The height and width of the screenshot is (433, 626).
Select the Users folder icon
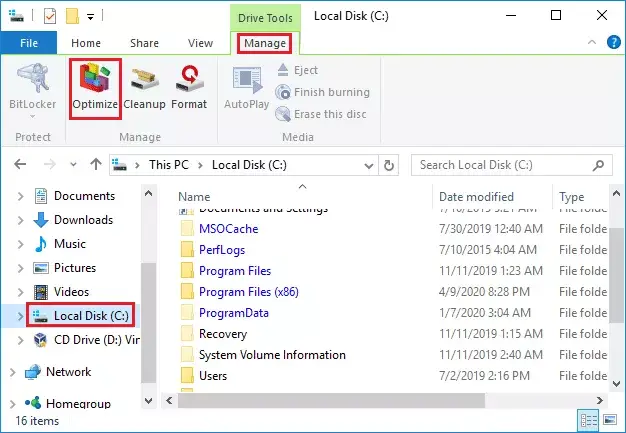click(187, 376)
